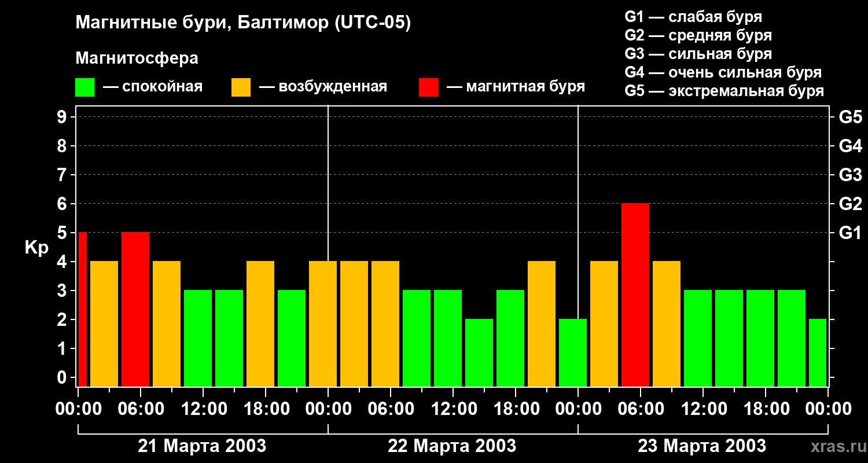Click the '21 Марта 2003' date label
868x463 pixels.
pos(202,446)
